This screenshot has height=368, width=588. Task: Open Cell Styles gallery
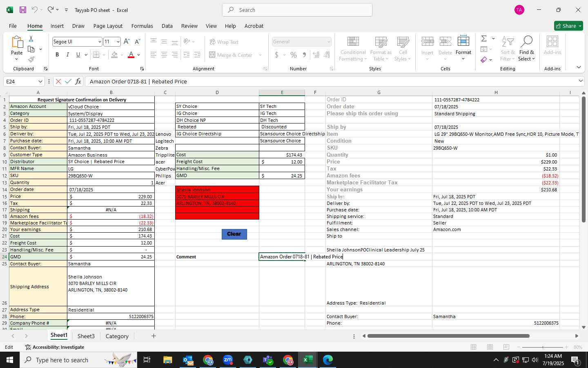403,49
